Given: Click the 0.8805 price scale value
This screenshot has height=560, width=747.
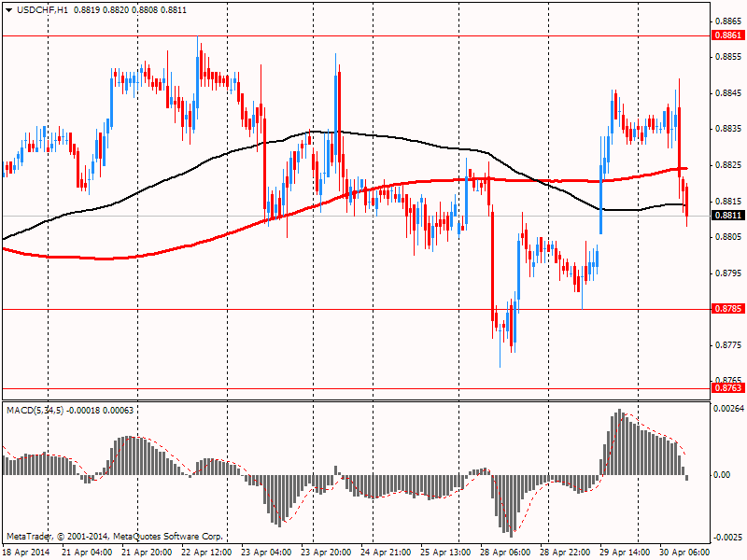Looking at the screenshot, I should point(729,237).
